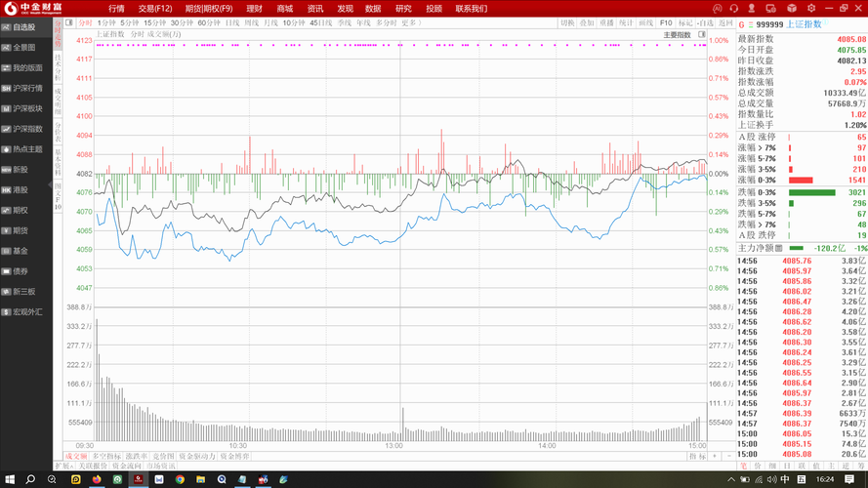This screenshot has height=488, width=868.
Task: Select the 60分钟 chart period
Action: 208,22
